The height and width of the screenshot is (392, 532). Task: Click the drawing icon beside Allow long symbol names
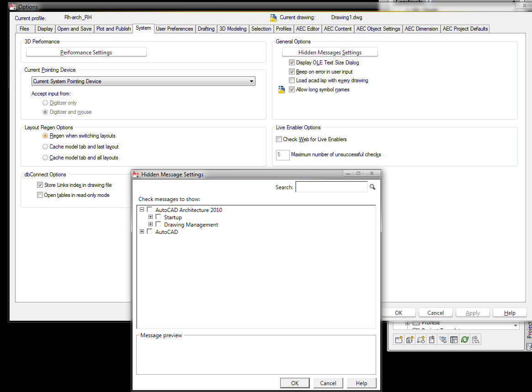pyautogui.click(x=282, y=90)
